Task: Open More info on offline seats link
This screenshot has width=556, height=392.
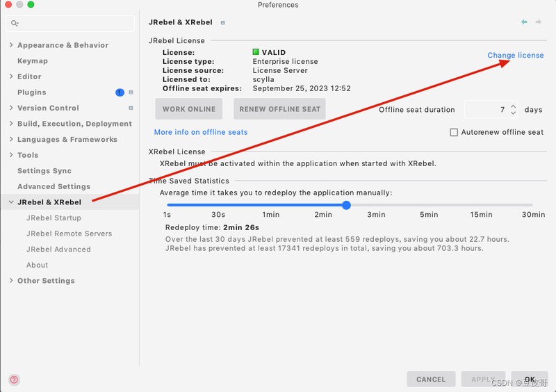Action: (x=201, y=132)
